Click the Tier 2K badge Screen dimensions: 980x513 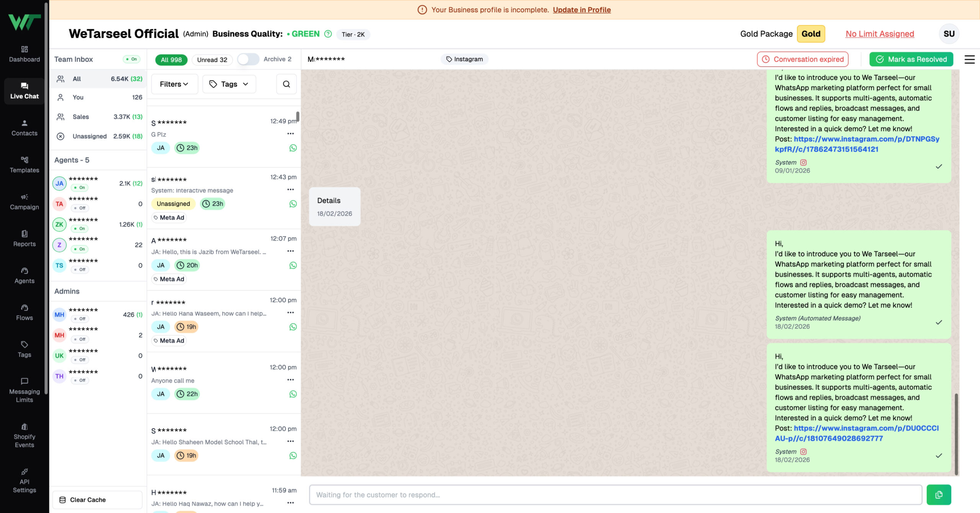click(353, 34)
